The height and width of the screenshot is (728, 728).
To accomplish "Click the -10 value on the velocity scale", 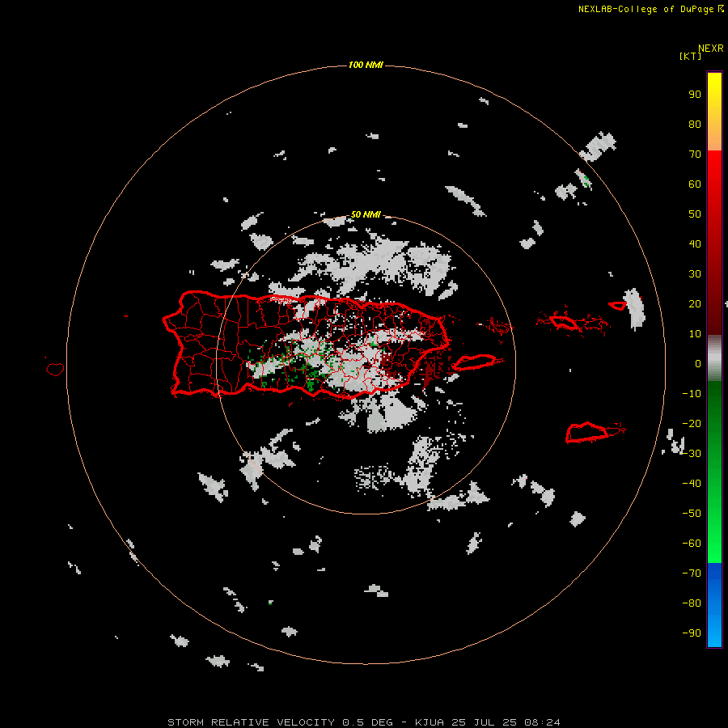I will click(692, 394).
